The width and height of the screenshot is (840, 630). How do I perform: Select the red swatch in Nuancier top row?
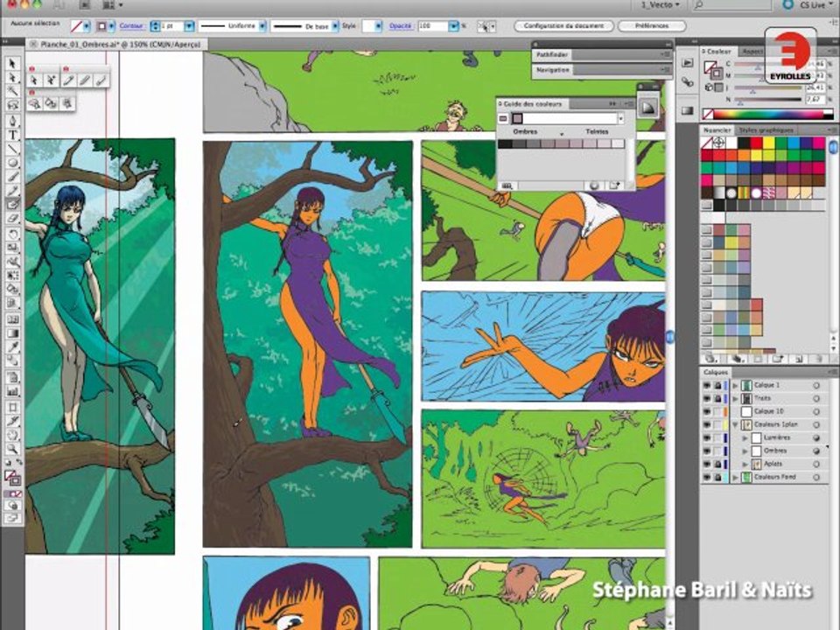(x=755, y=143)
